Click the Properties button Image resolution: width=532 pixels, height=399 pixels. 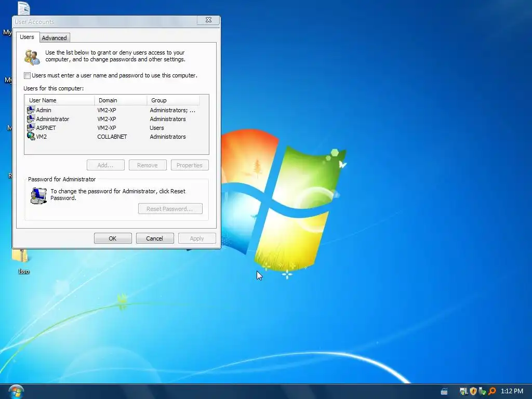(x=190, y=165)
